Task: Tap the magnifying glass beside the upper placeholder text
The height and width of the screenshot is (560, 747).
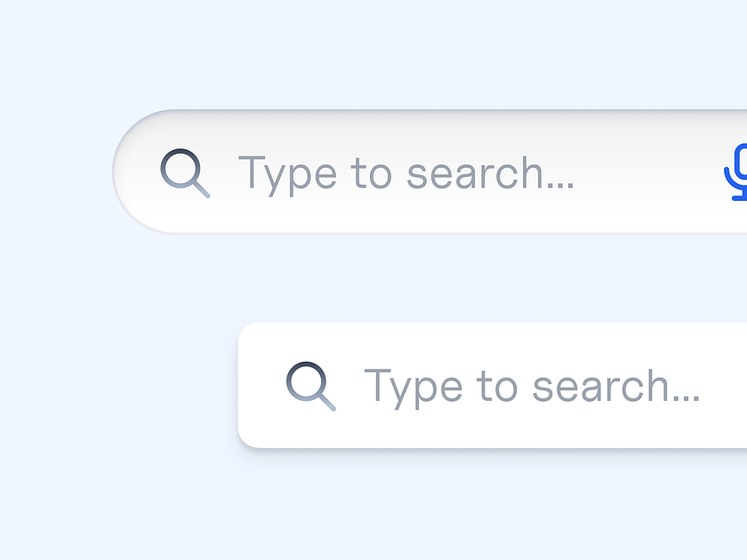Action: click(184, 172)
